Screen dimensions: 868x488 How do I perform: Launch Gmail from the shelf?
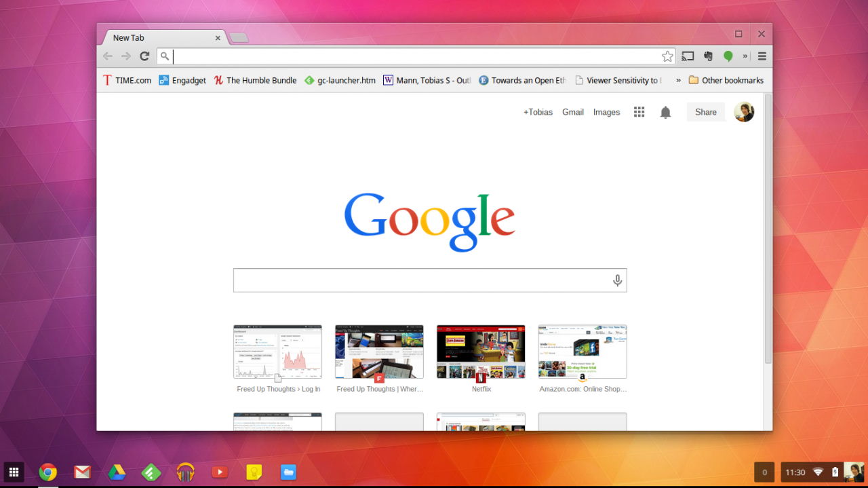tap(82, 472)
